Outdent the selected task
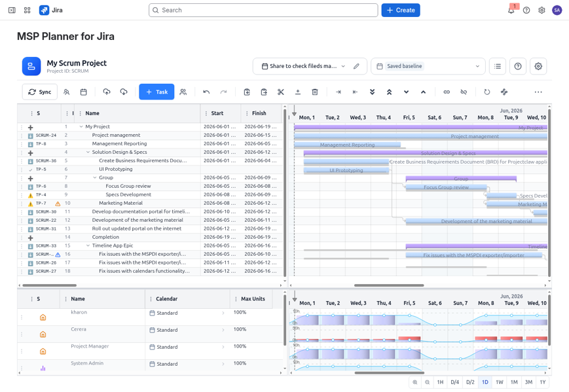Image resolution: width=569 pixels, height=392 pixels. (356, 92)
